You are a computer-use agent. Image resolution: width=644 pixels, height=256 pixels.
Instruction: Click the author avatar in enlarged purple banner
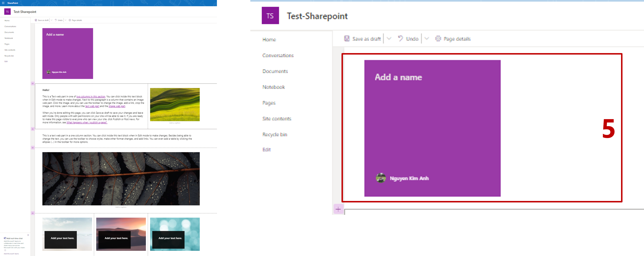tap(381, 178)
